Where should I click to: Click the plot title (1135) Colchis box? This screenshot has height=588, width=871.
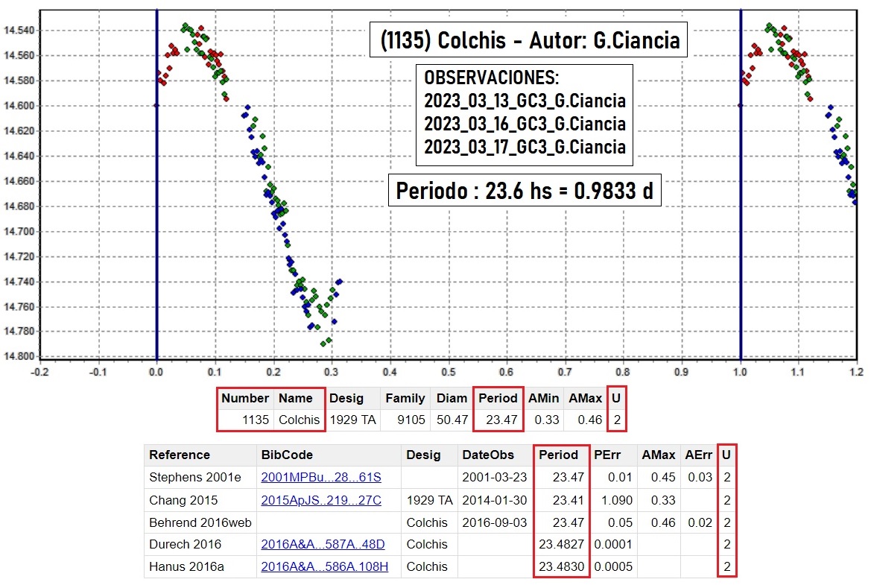click(x=529, y=40)
